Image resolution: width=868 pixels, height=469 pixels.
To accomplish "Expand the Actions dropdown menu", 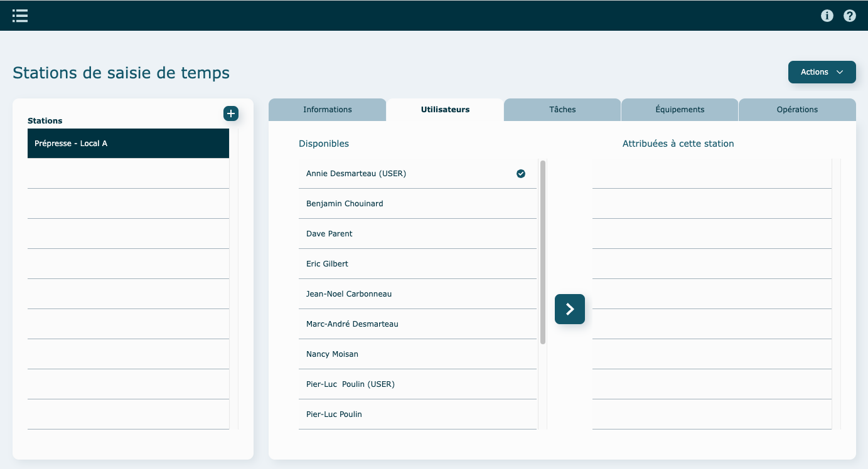I will click(x=822, y=72).
